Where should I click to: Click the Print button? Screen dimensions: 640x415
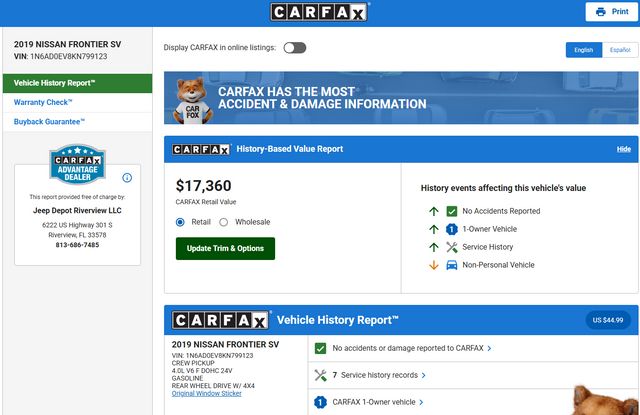[612, 12]
